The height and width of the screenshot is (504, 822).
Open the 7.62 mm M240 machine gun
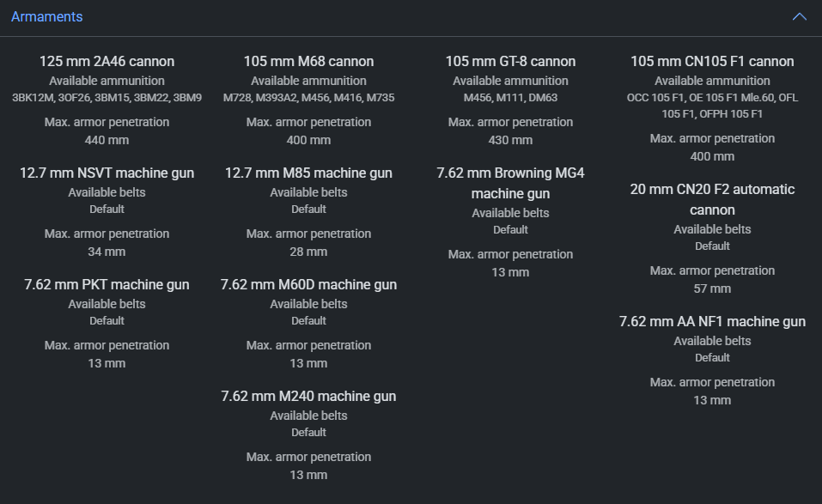coord(308,397)
